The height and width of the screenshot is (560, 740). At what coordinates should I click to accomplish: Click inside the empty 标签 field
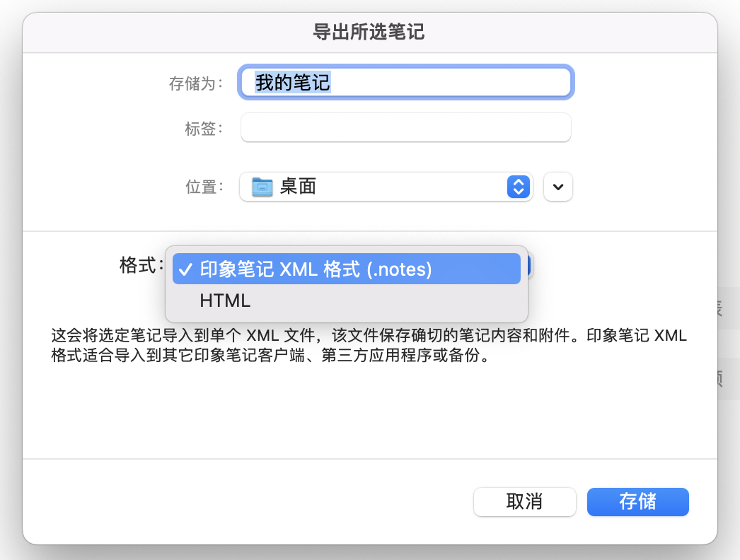pyautogui.click(x=405, y=128)
